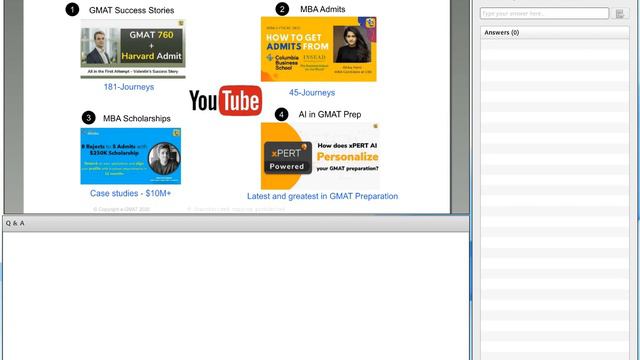This screenshot has height=360, width=640.
Task: Click the GMAT Success Stories heading
Action: pyautogui.click(x=131, y=10)
